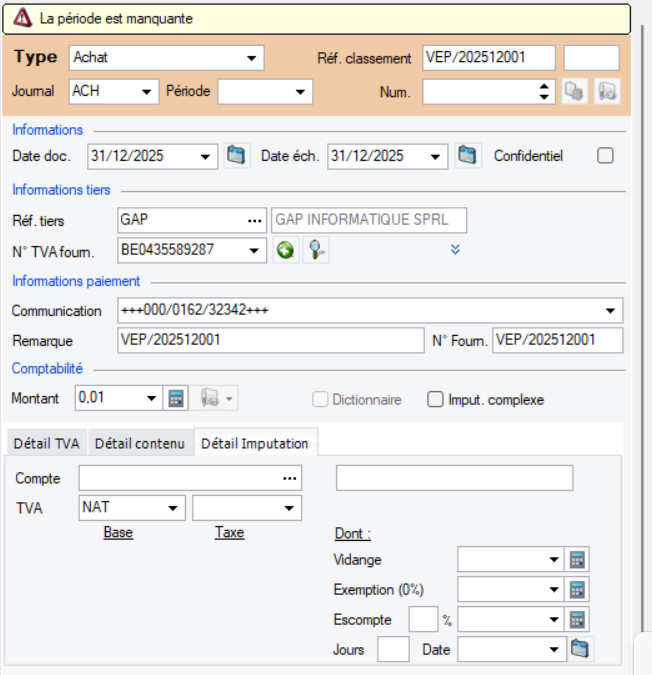This screenshot has height=675, width=652.
Task: Switch to the Détail TVA tab
Action: [x=46, y=443]
